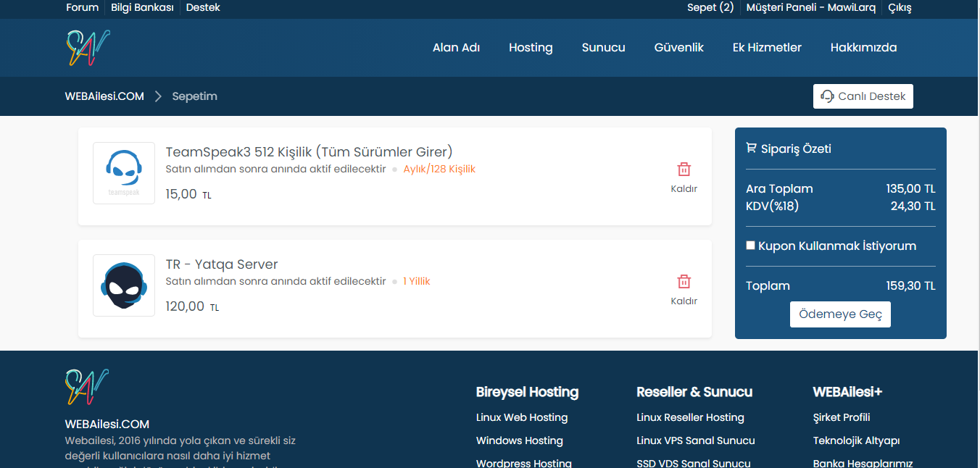
Task: Open the Hakkımızda menu
Action: (863, 48)
